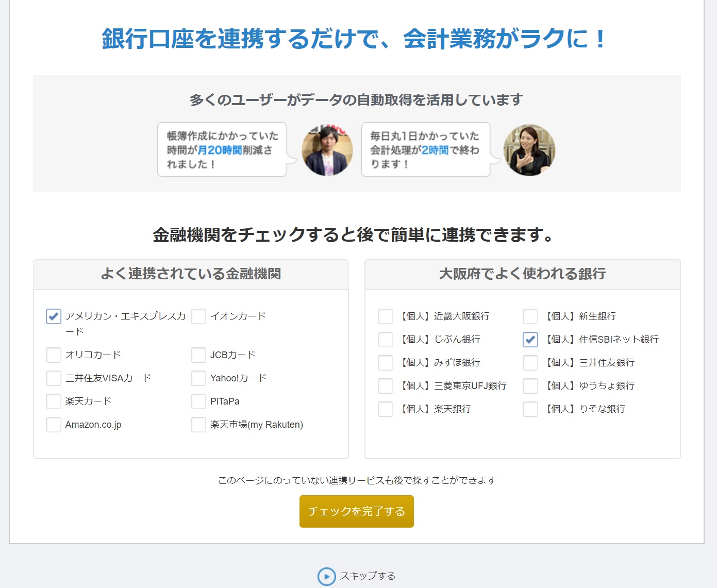
Task: Click the 金融機関をチェックすると heading
Action: [x=354, y=235]
